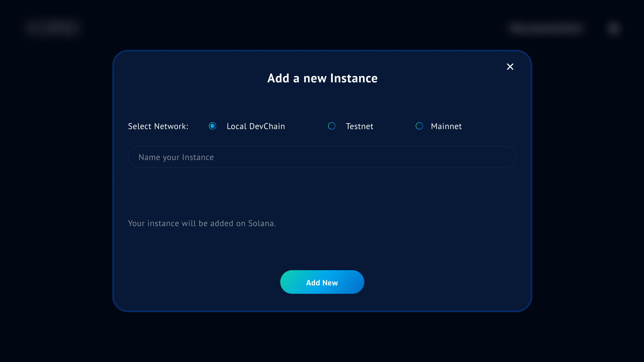The image size is (644, 362).
Task: Choose the Testnet radio button
Action: pos(332,126)
